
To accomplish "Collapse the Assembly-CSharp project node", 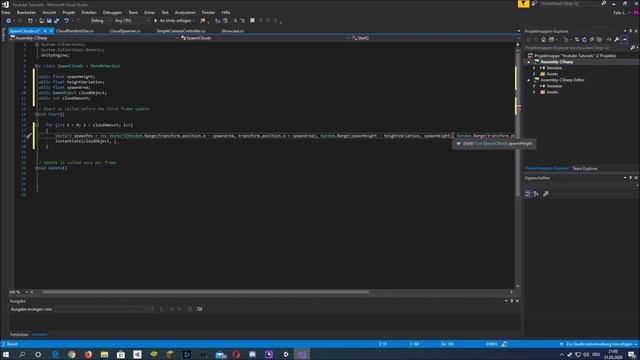I will click(x=529, y=62).
